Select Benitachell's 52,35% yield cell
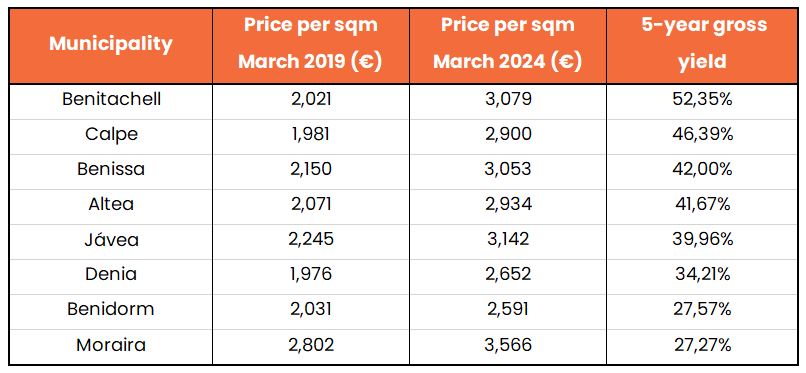806x373 pixels. coord(702,99)
